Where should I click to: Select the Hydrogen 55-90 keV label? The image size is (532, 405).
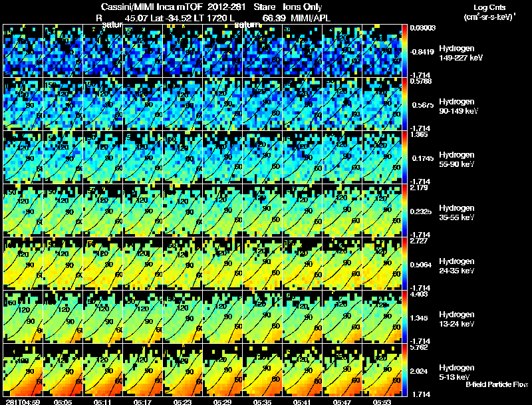tap(457, 160)
